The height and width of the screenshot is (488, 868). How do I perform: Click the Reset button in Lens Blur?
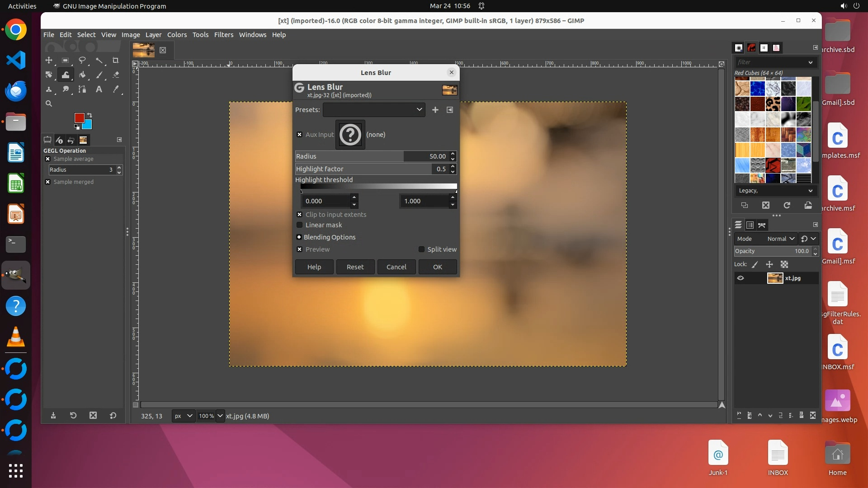coord(355,267)
